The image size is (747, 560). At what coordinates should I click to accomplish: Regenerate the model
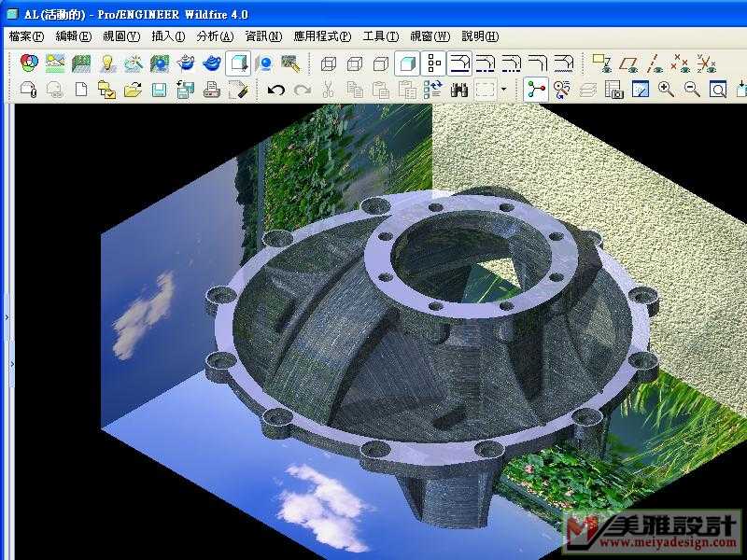pyautogui.click(x=433, y=90)
